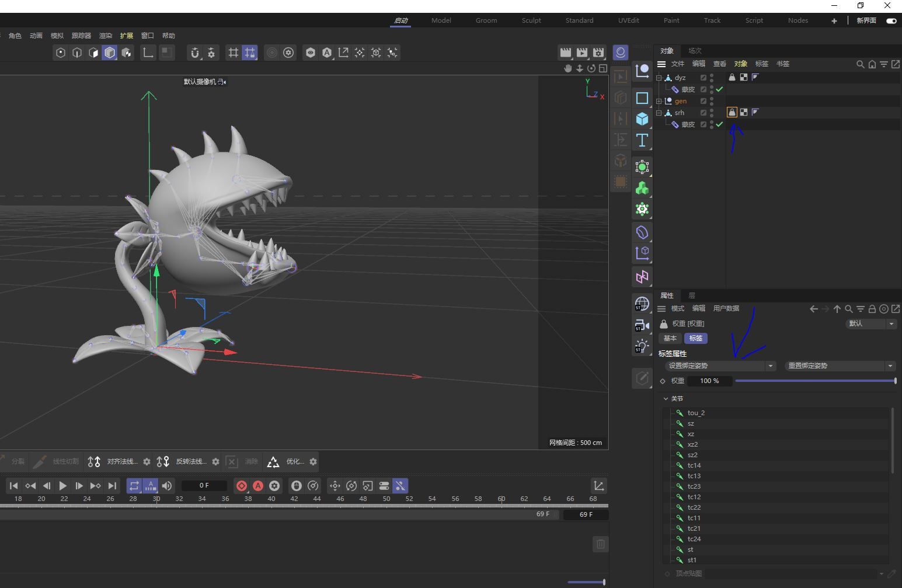Click the 基本 Basic button

(x=670, y=339)
